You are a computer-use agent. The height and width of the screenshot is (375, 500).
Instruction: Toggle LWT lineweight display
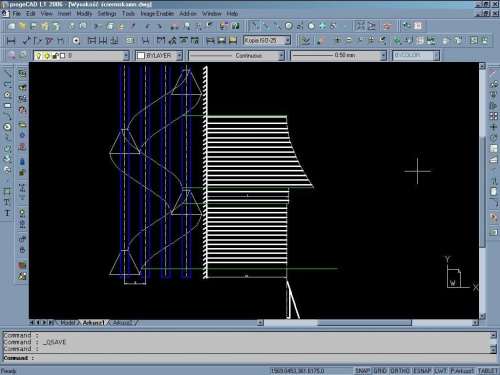pos(441,371)
